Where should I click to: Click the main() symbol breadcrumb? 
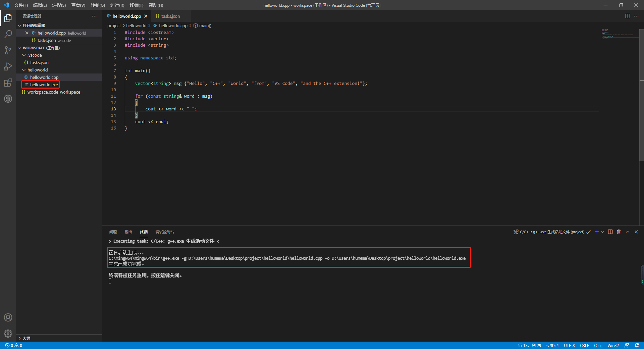click(x=202, y=26)
